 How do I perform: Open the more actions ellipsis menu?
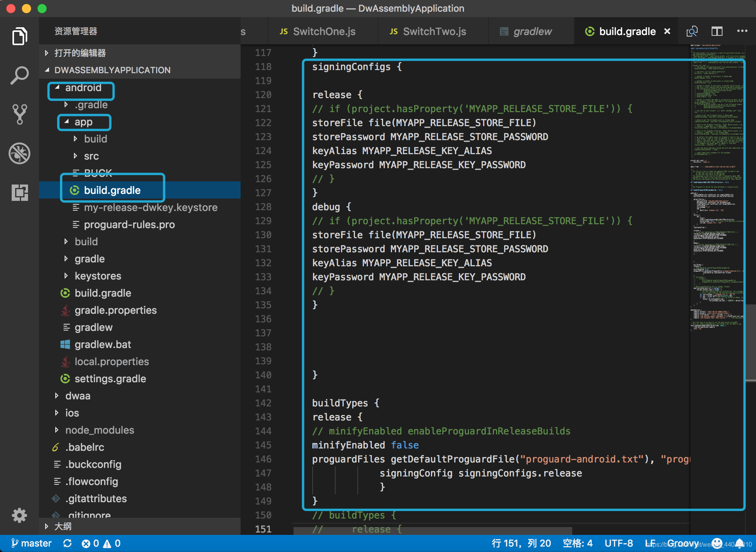click(x=742, y=31)
